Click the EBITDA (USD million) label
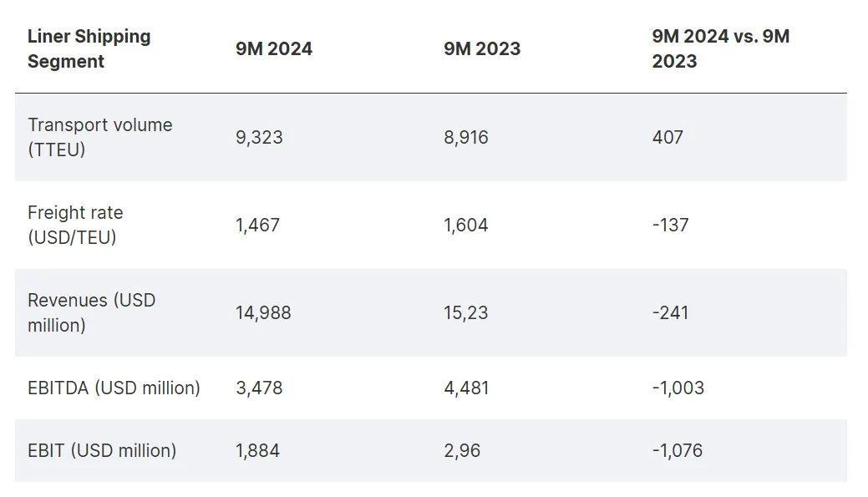The height and width of the screenshot is (497, 868). pyautogui.click(x=114, y=388)
